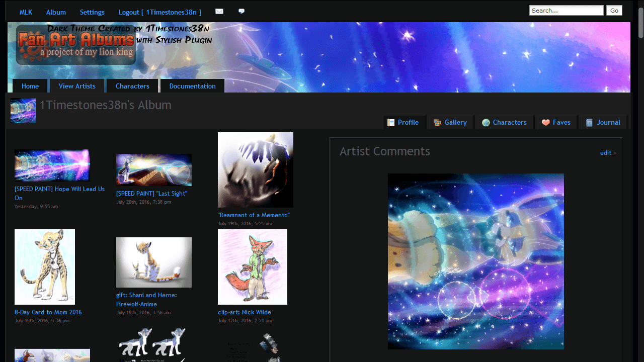Open the edit link in Artist Comments
The width and height of the screenshot is (644, 362).
coord(605,152)
